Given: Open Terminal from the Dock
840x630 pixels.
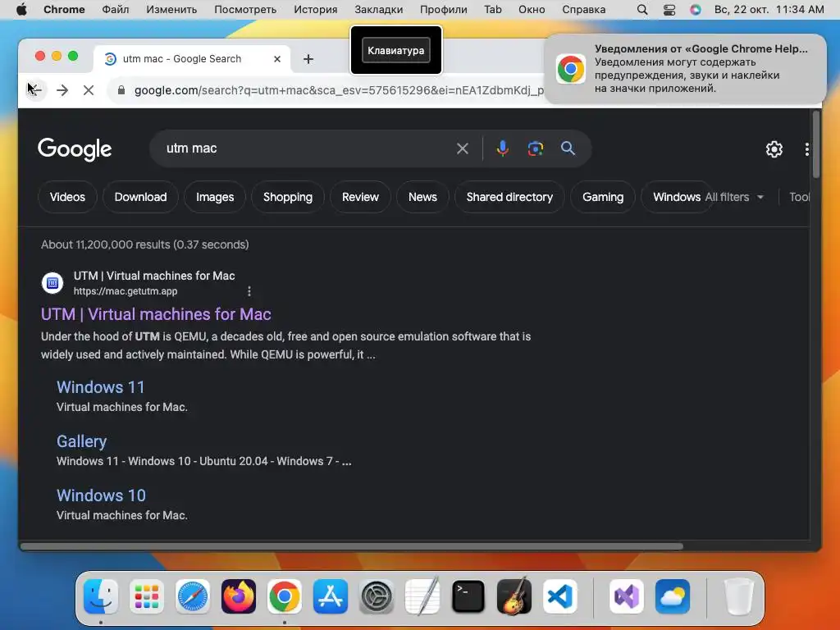Looking at the screenshot, I should click(468, 596).
